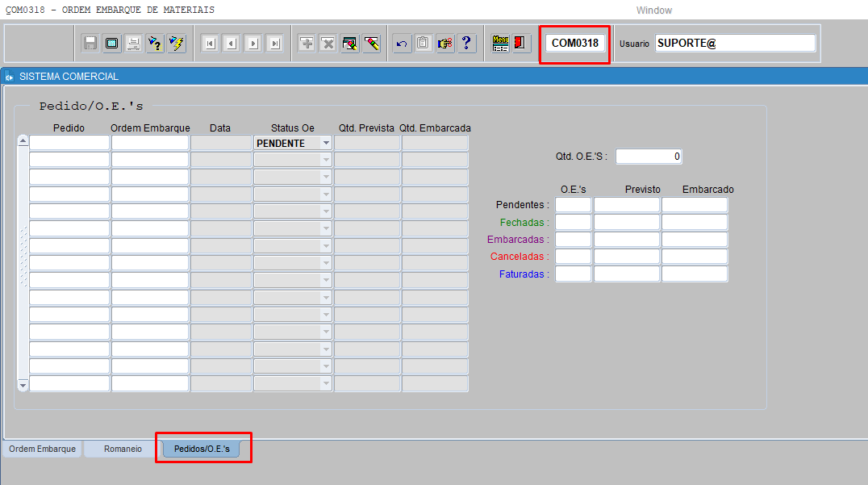Click first-row Data field
Viewport: 868px width, 485px height.
[x=221, y=143]
